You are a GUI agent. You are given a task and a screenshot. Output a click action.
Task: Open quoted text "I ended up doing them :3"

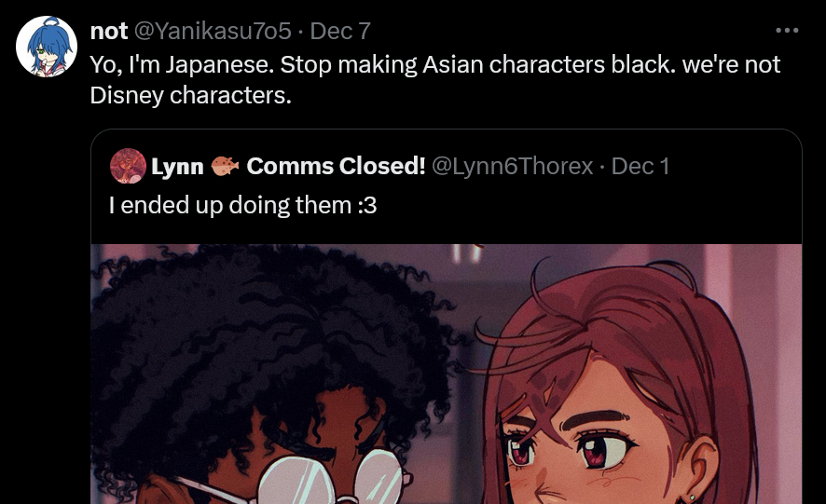[242, 205]
